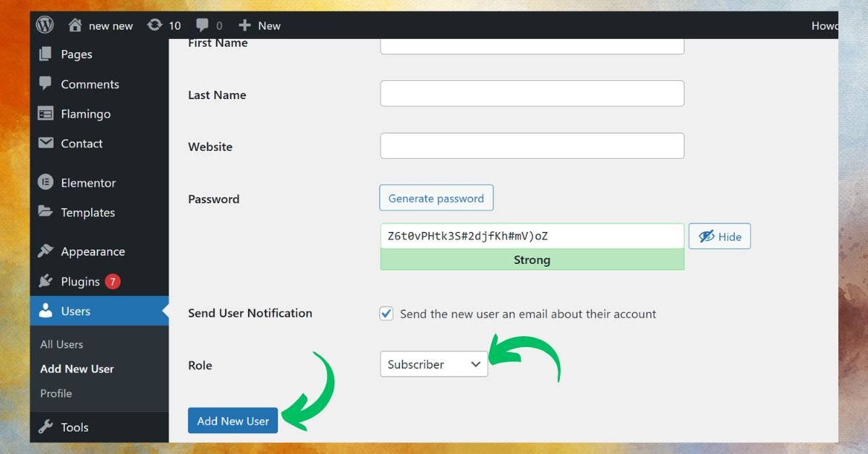Image resolution: width=868 pixels, height=454 pixels.
Task: Click the Strong password strength indicator
Action: pyautogui.click(x=532, y=260)
